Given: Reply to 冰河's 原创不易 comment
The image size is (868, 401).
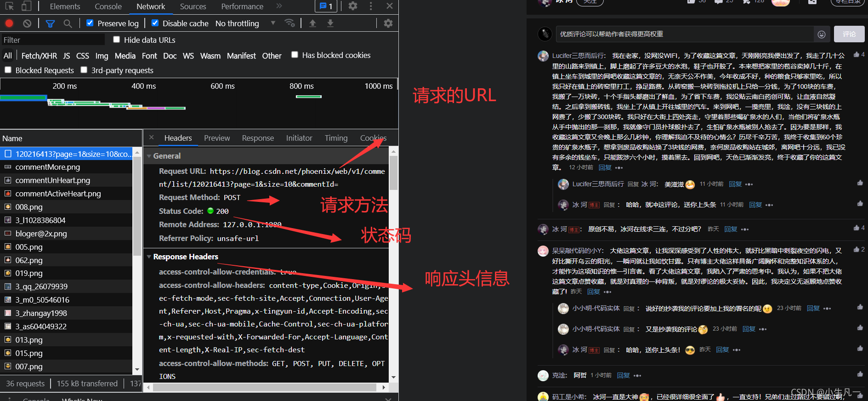Looking at the screenshot, I should click(x=731, y=229).
